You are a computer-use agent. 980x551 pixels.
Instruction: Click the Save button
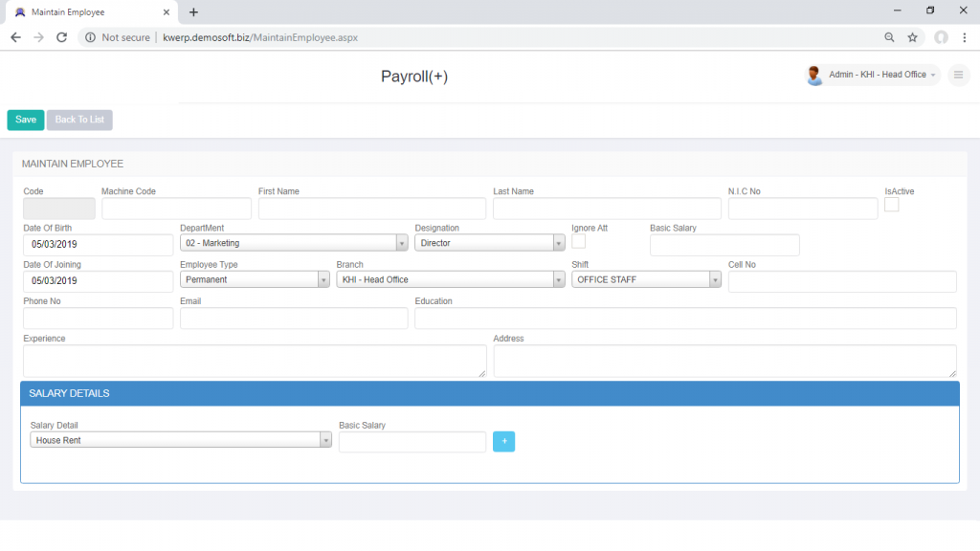tap(25, 120)
